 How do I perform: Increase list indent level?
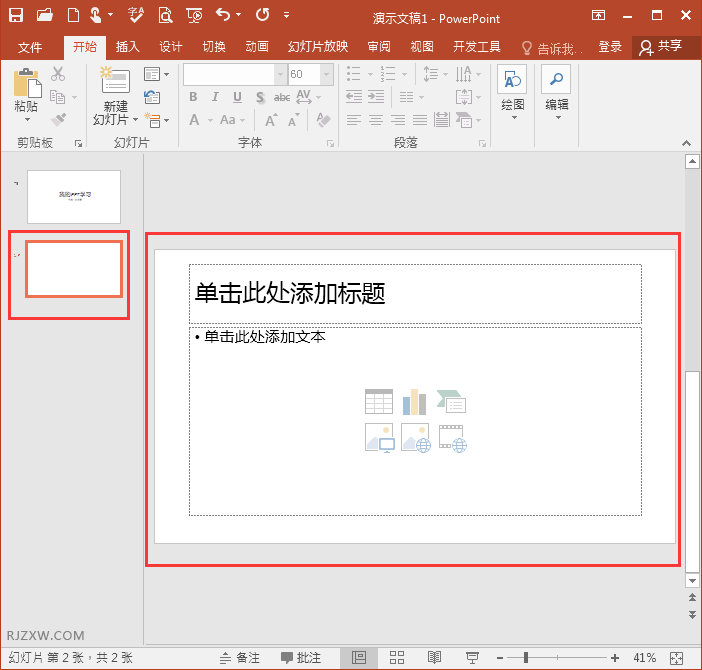click(x=376, y=97)
